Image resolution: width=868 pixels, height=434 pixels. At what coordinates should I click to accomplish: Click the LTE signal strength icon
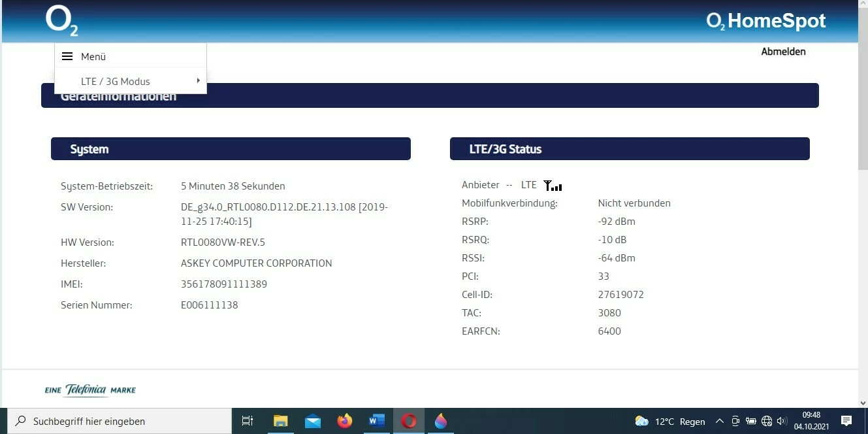[x=553, y=186]
